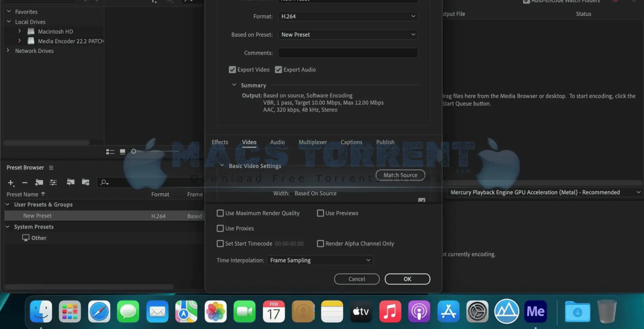644x329 pixels.
Task: Click the sort arrow beside Preset Name
Action: click(43, 194)
